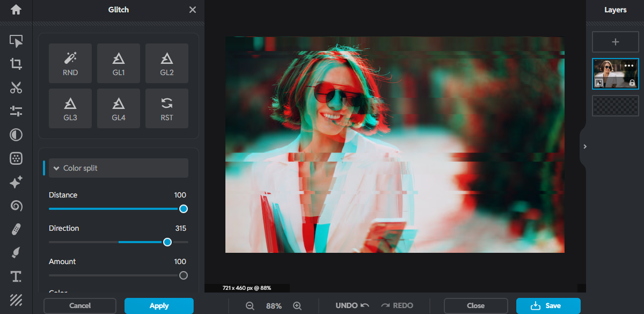Viewport: 644px width, 314px height.
Task: Close the Glitch panel with the X
Action: point(193,10)
